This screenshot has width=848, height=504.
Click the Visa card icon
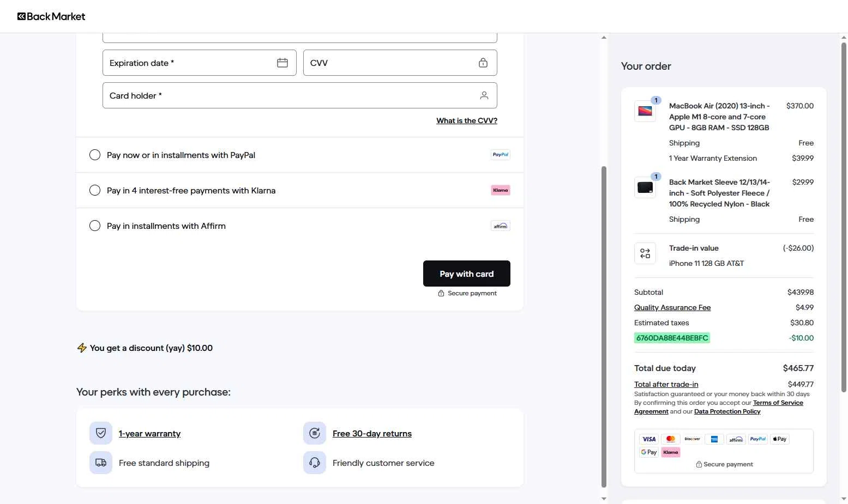click(x=649, y=439)
